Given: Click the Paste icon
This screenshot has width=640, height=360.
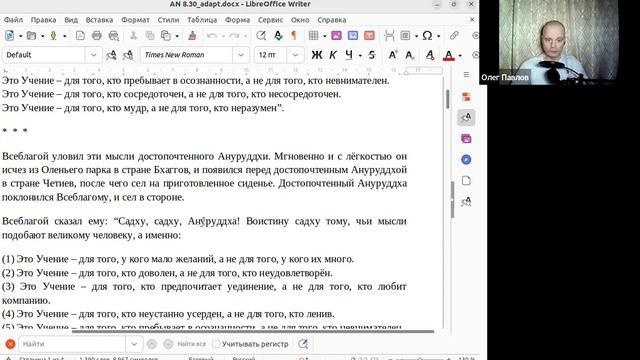Looking at the screenshot, I should click(166, 36).
